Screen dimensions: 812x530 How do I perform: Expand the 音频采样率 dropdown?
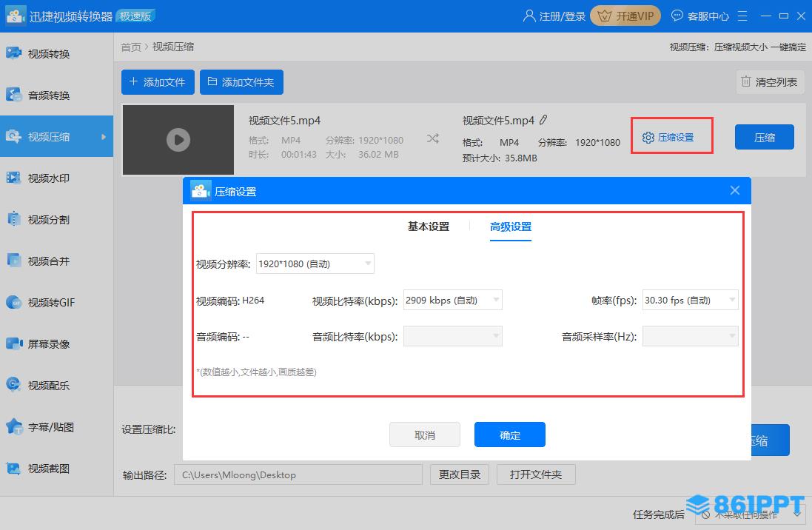click(691, 336)
